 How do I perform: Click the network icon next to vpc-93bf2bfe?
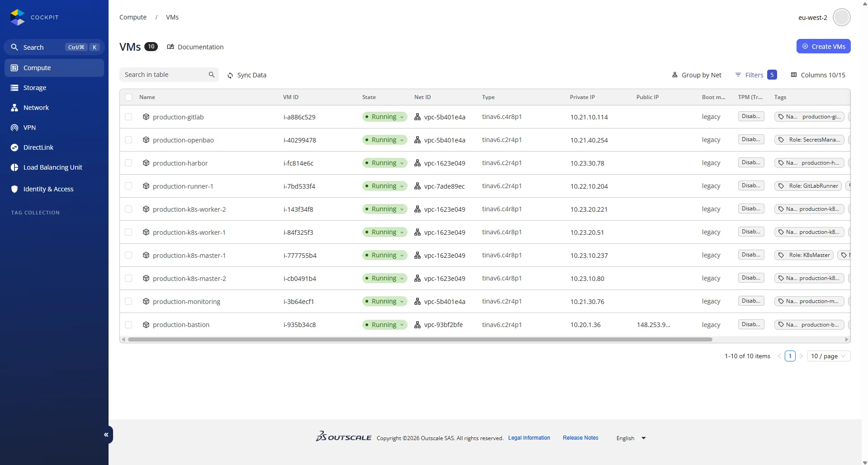417,325
